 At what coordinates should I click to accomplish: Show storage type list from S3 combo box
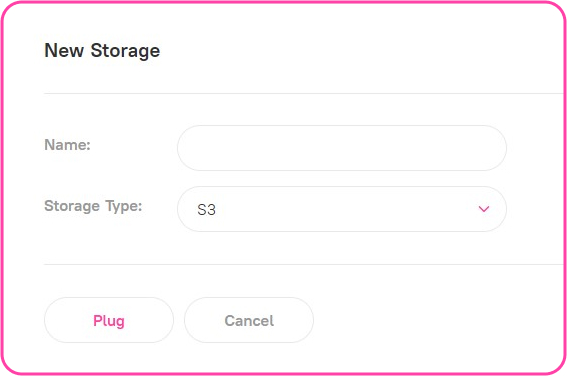coord(342,209)
